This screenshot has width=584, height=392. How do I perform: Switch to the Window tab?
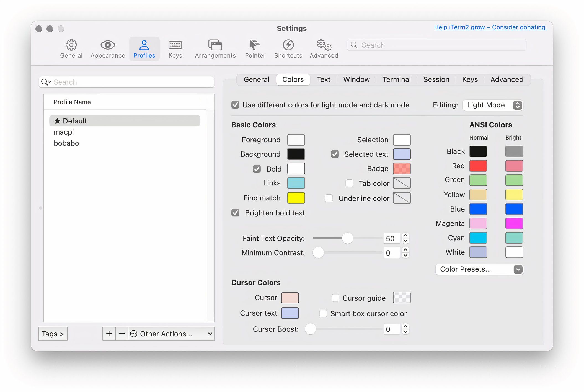tap(356, 79)
